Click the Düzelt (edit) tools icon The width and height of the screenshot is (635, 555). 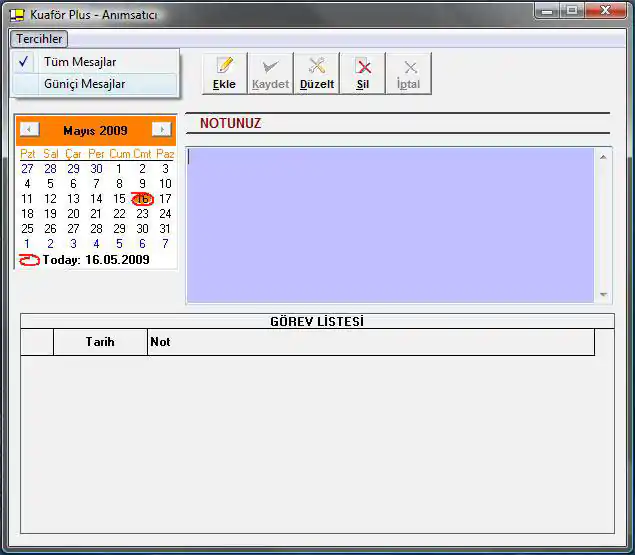pos(317,67)
